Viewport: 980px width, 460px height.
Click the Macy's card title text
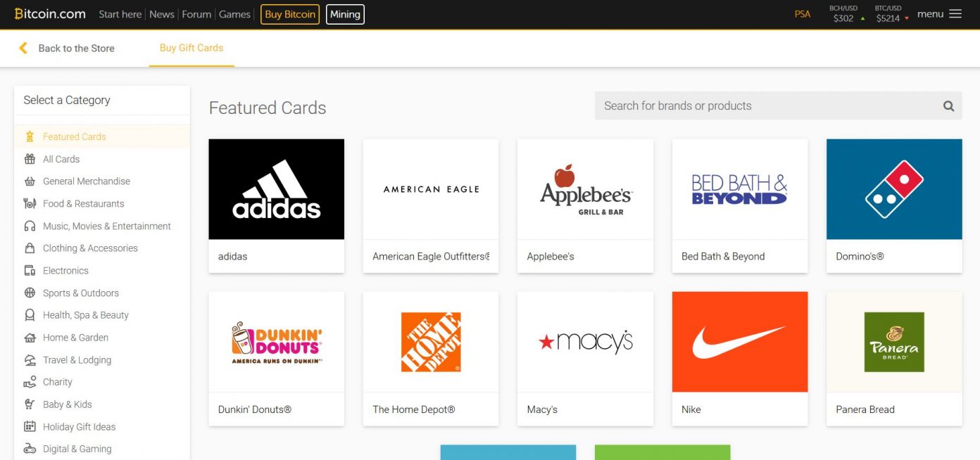pyautogui.click(x=542, y=409)
